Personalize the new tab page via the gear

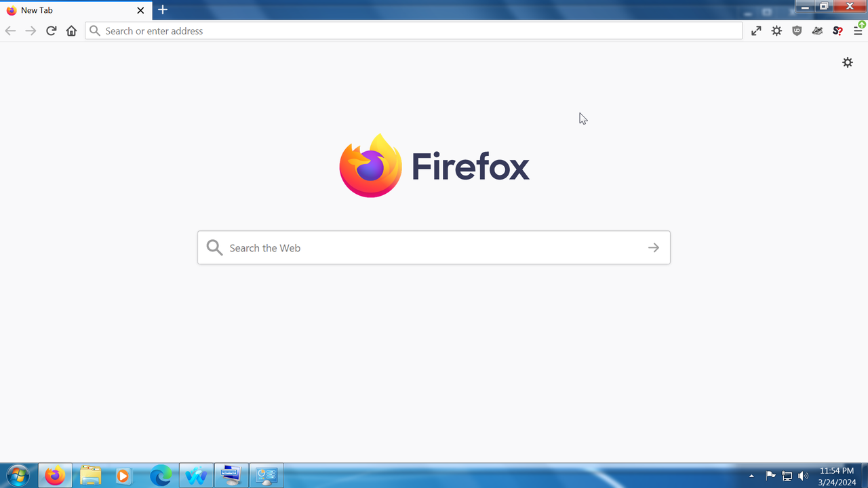tap(848, 62)
